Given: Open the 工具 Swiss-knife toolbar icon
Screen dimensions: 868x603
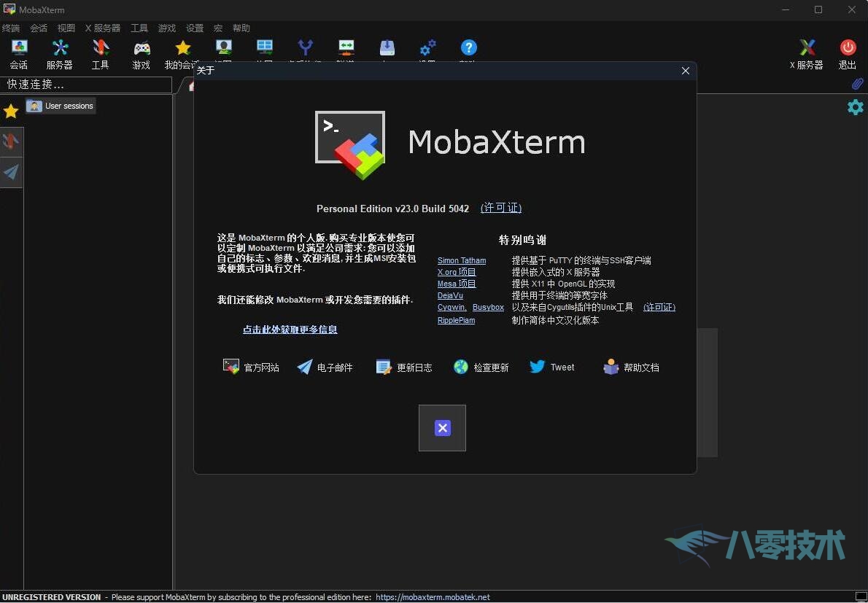Looking at the screenshot, I should pyautogui.click(x=100, y=54).
